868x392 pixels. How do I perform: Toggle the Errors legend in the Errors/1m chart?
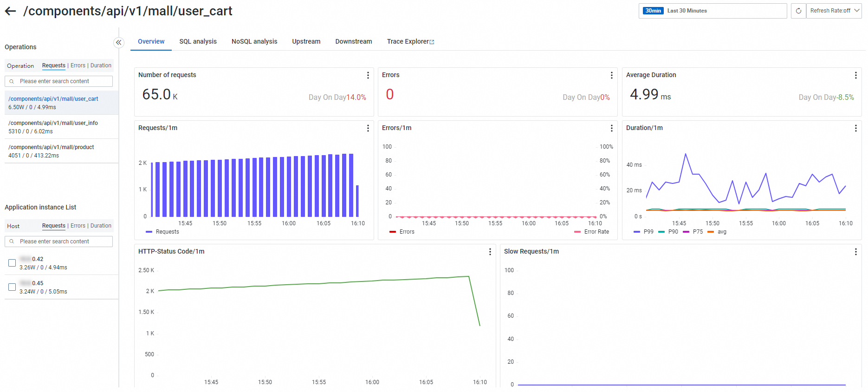click(x=402, y=232)
